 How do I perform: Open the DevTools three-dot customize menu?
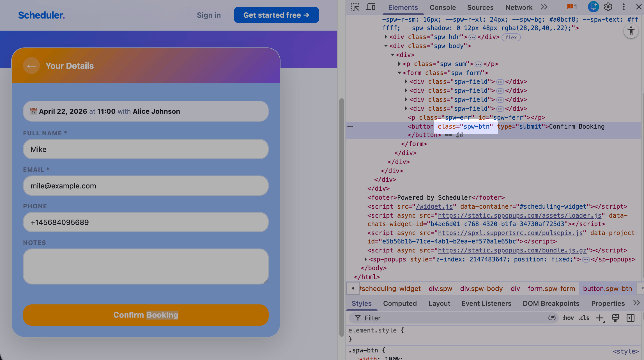click(x=624, y=7)
